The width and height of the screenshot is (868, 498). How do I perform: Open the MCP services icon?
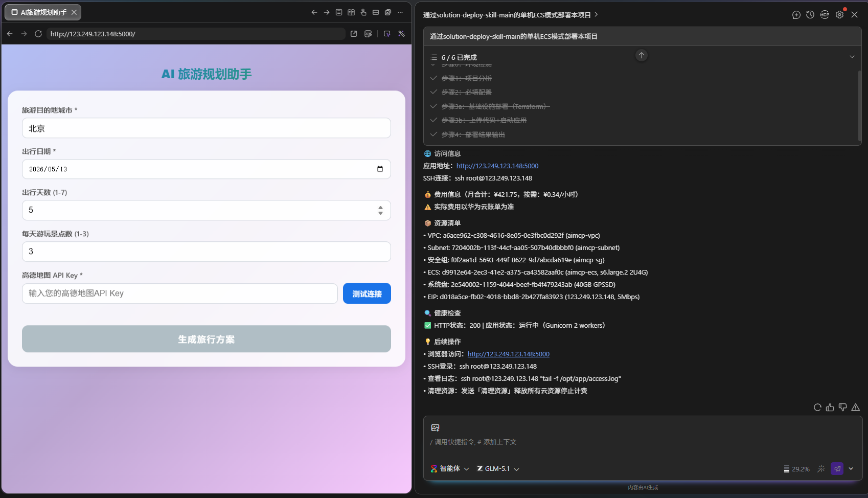click(x=825, y=15)
